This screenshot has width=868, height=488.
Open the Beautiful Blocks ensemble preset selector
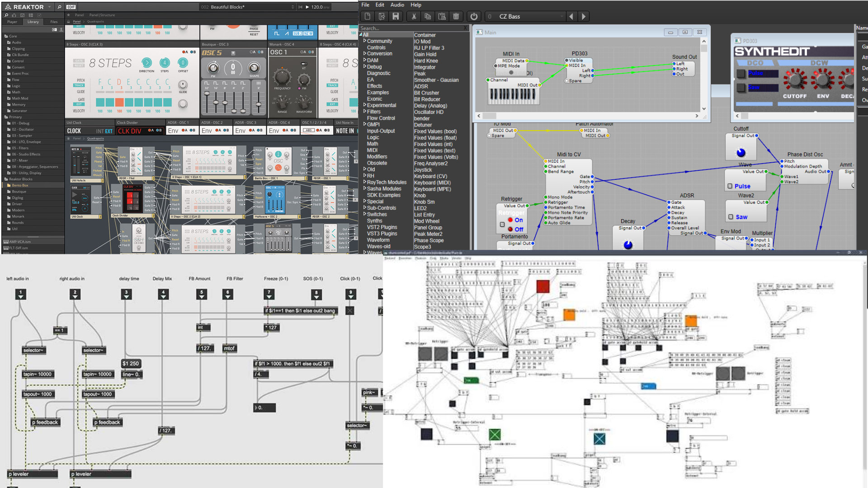point(247,7)
